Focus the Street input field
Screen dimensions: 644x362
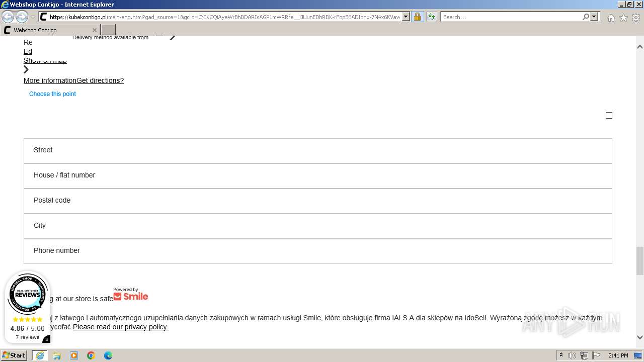(x=318, y=151)
